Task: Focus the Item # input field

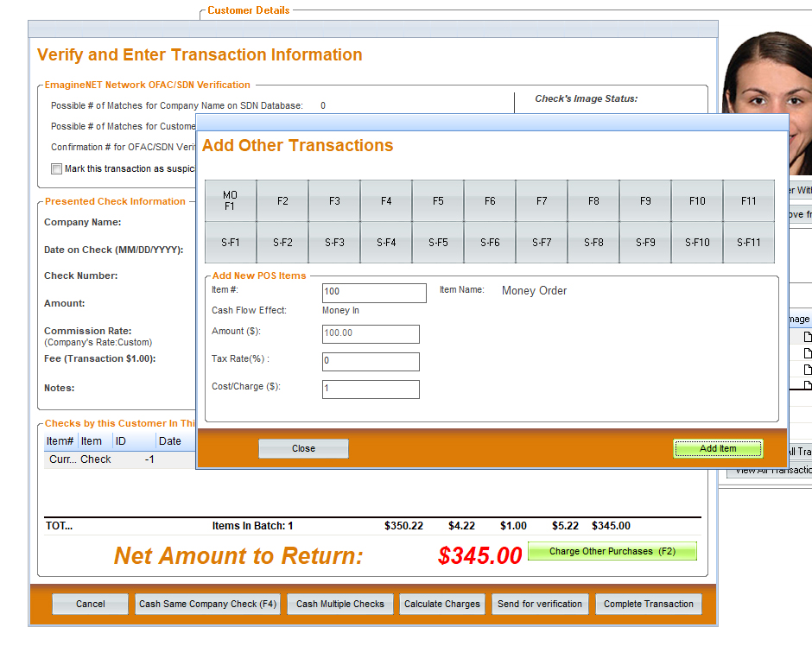Action: click(374, 293)
